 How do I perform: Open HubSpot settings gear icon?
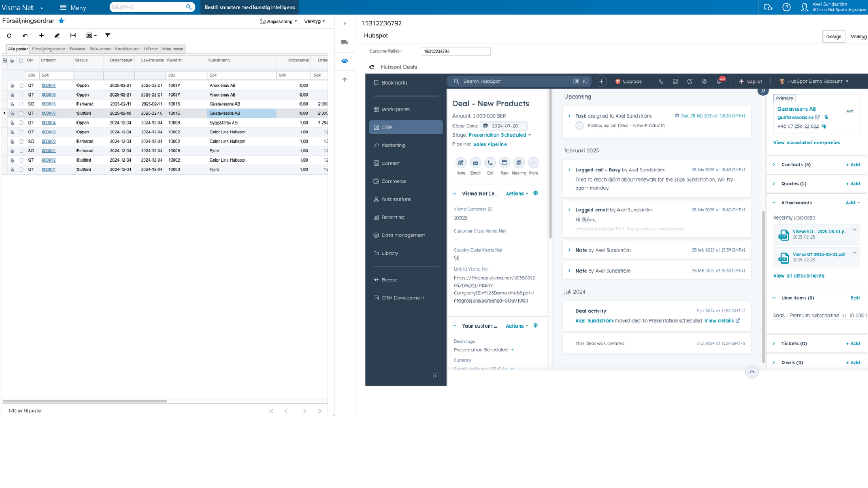[x=704, y=81]
